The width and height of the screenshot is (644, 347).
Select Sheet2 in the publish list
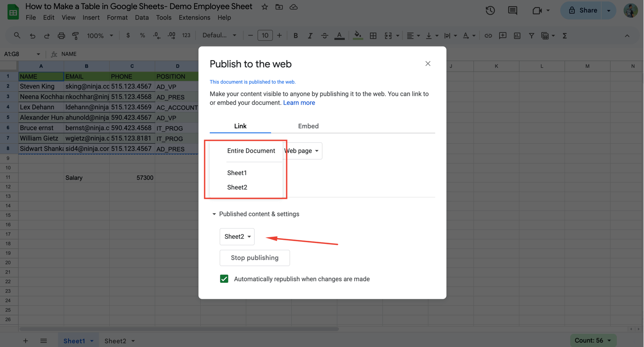coord(237,188)
